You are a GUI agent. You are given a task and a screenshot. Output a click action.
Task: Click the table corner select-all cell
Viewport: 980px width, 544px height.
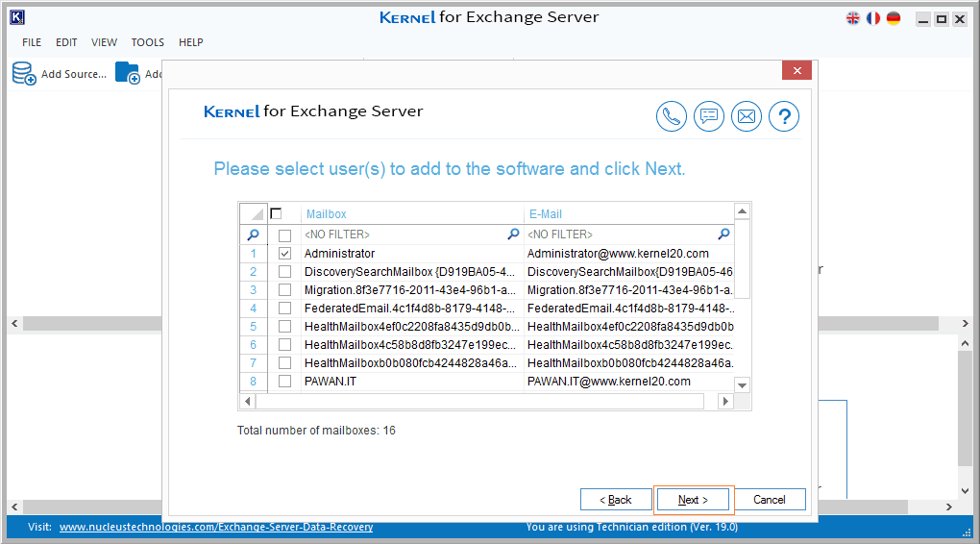pos(254,213)
